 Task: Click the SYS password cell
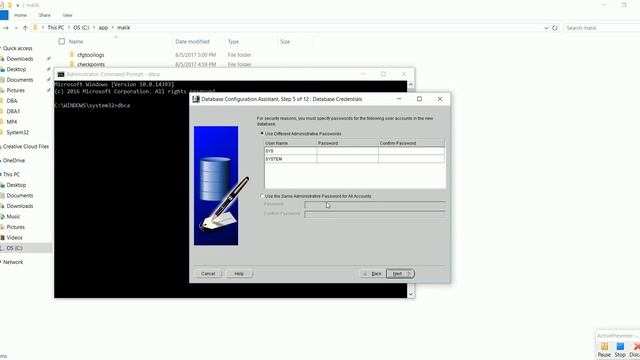click(x=347, y=151)
